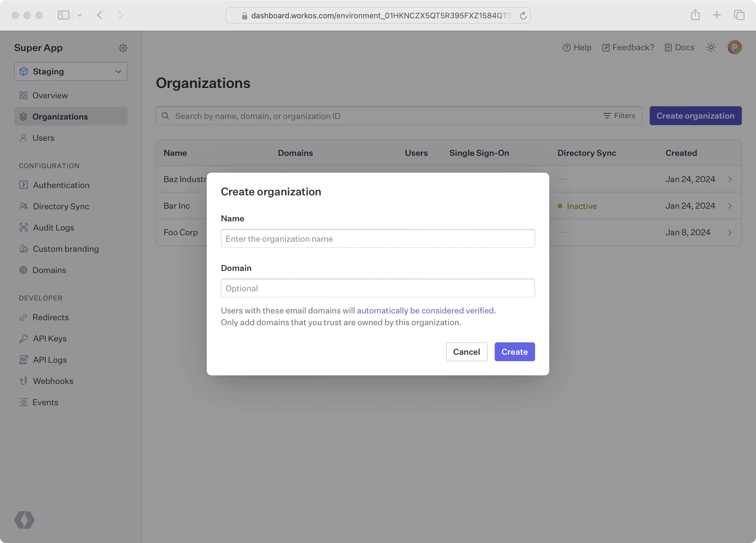
Task: Open a new browser tab
Action: pos(717,15)
